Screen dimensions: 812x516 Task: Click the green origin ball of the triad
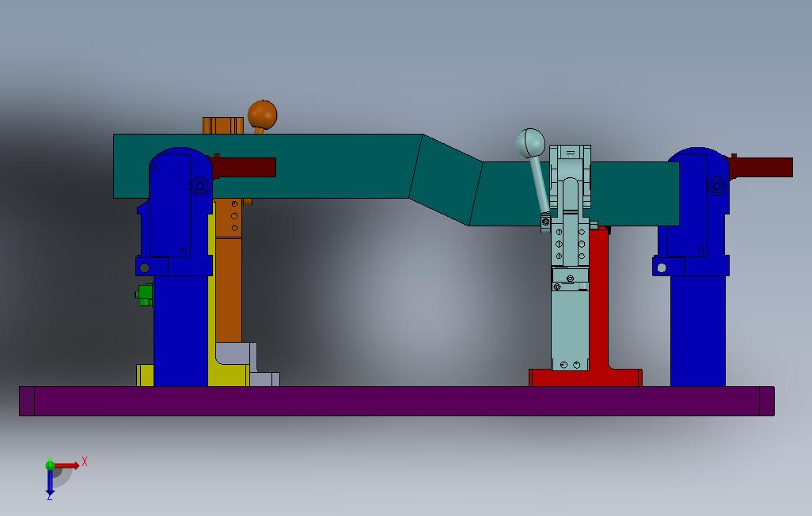coord(50,465)
